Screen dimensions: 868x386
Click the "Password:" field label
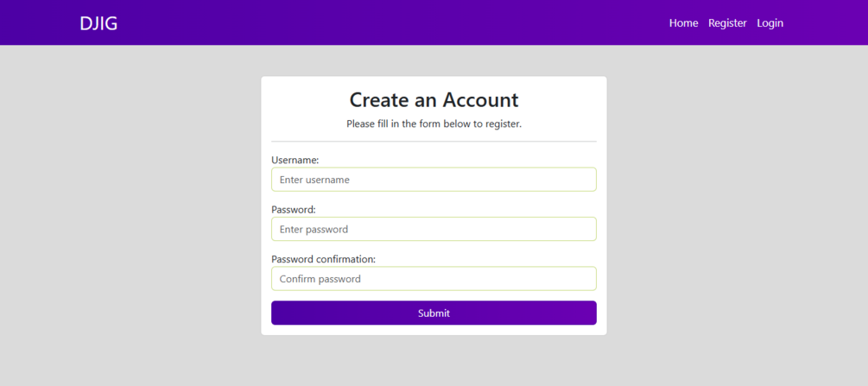pyautogui.click(x=294, y=209)
